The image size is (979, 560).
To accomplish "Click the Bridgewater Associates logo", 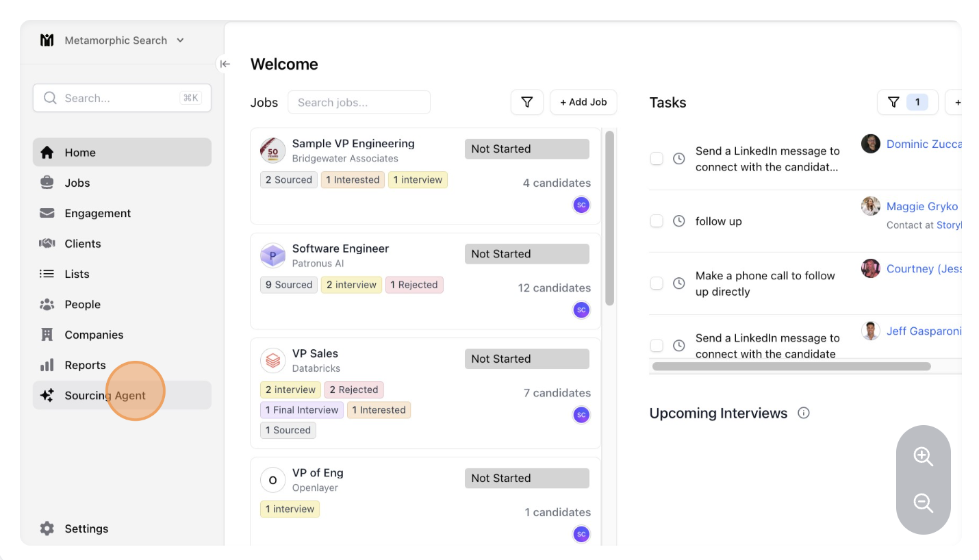I will pyautogui.click(x=272, y=151).
